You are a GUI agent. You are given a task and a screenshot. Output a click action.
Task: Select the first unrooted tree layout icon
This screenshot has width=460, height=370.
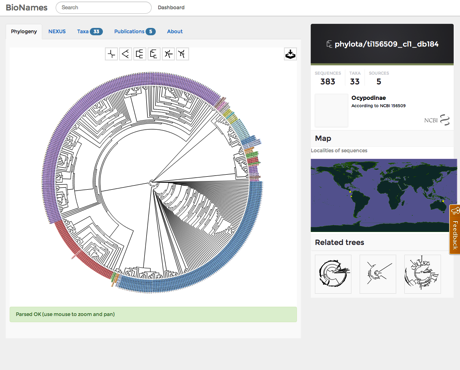pos(111,54)
